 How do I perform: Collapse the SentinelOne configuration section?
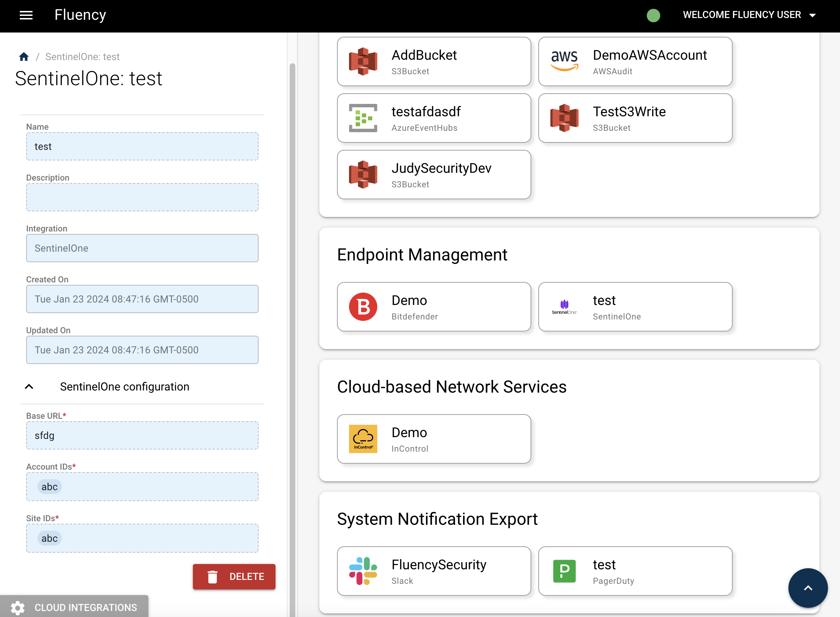29,387
